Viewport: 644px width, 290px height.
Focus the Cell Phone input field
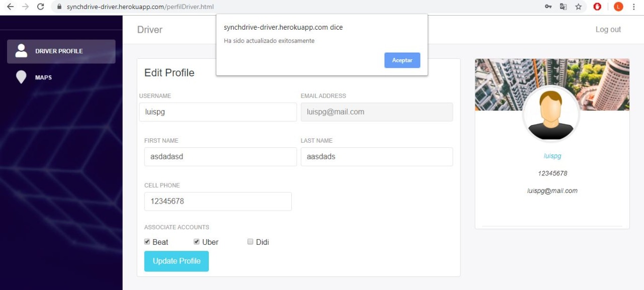point(218,202)
